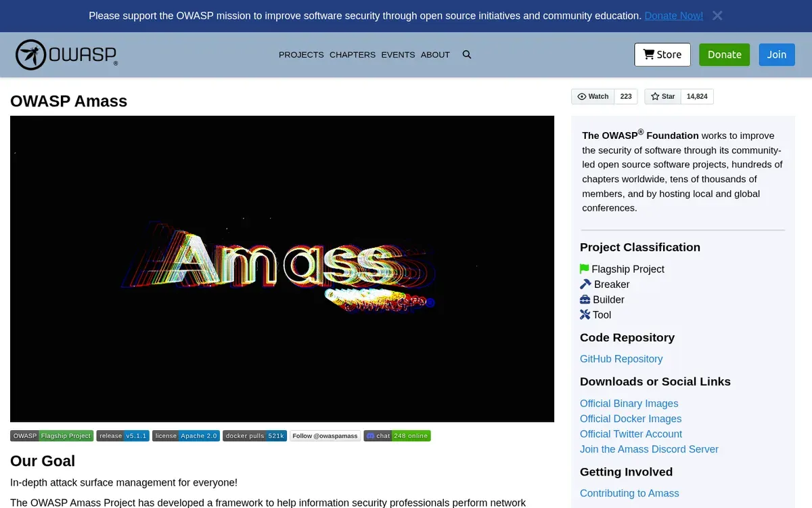The height and width of the screenshot is (508, 812).
Task: Open the license Apache 2.0 badge
Action: [x=186, y=436]
